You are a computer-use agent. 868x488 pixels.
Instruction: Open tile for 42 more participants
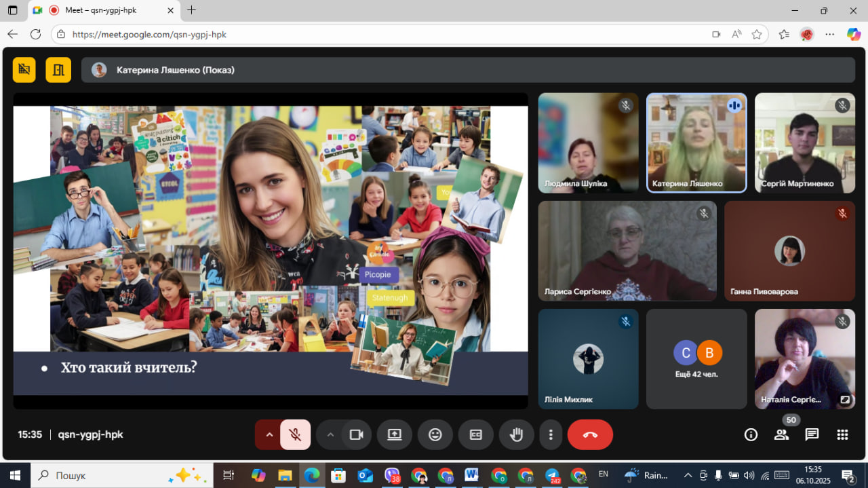(696, 359)
